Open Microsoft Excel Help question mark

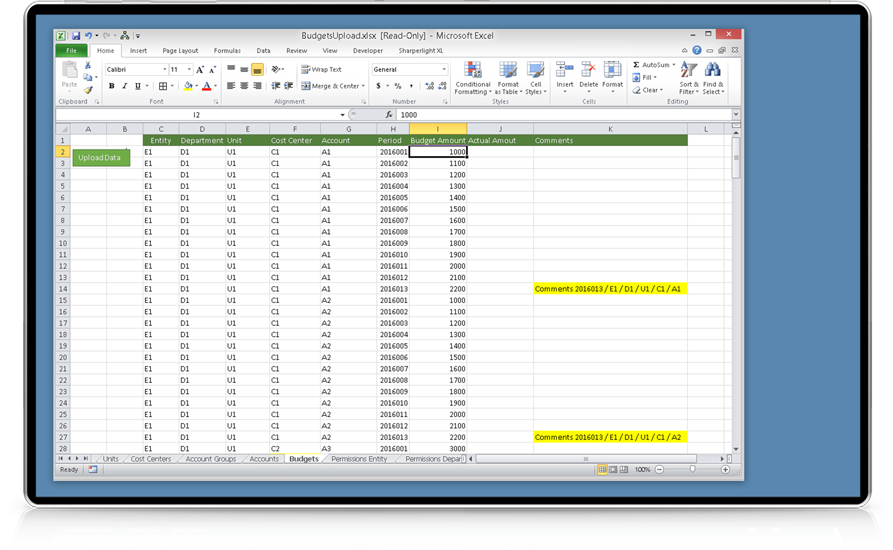[x=697, y=50]
